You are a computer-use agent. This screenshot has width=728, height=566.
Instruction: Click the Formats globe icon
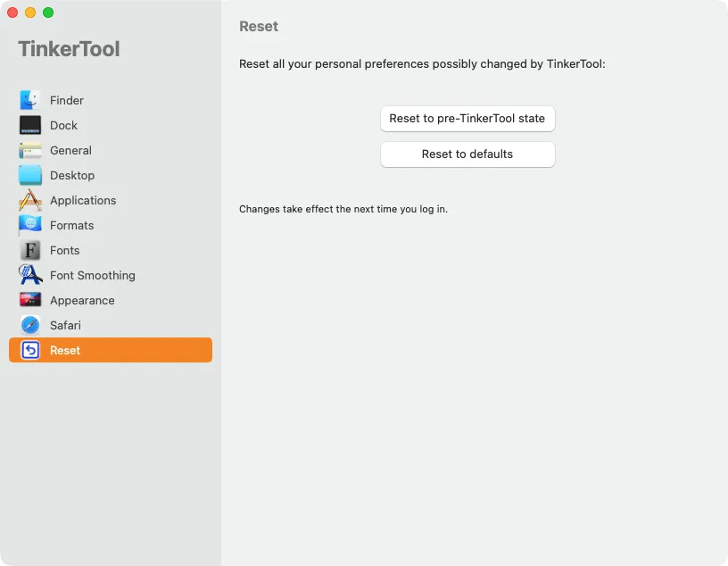30,225
